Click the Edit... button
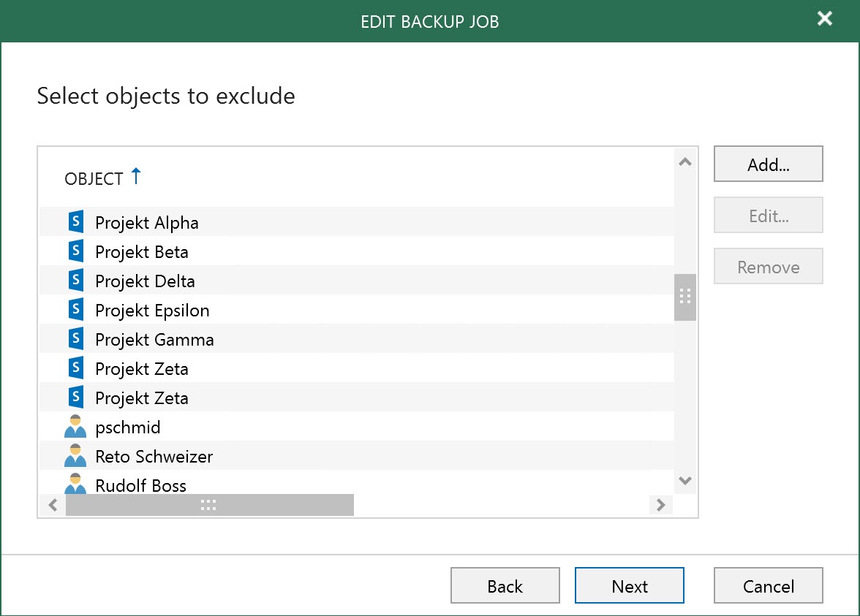The image size is (860, 616). tap(768, 216)
